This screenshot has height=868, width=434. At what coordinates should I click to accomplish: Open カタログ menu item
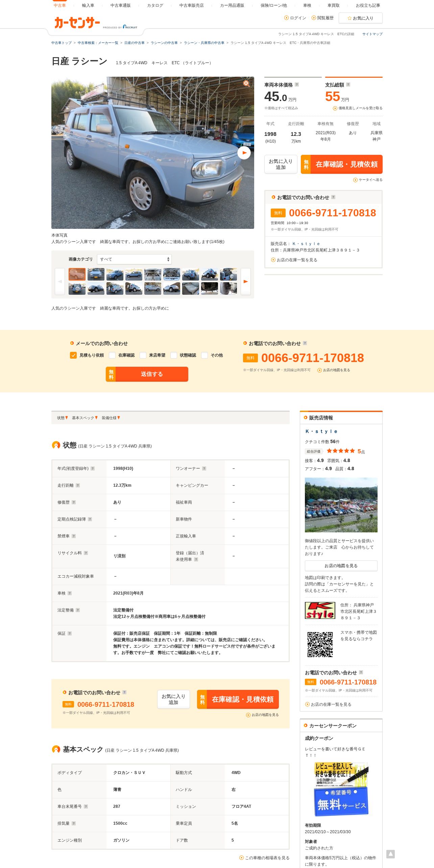(x=155, y=5)
